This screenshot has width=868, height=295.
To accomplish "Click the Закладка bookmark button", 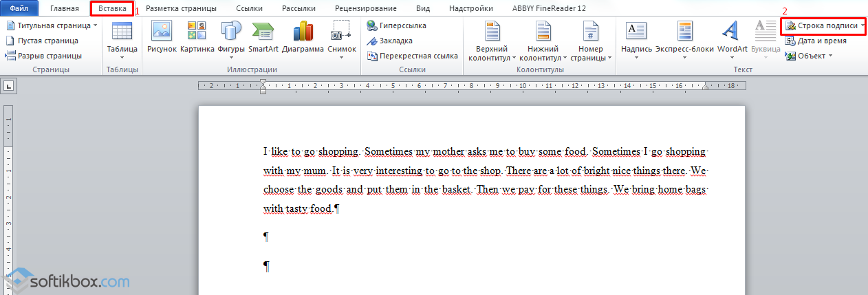I will 371,41.
